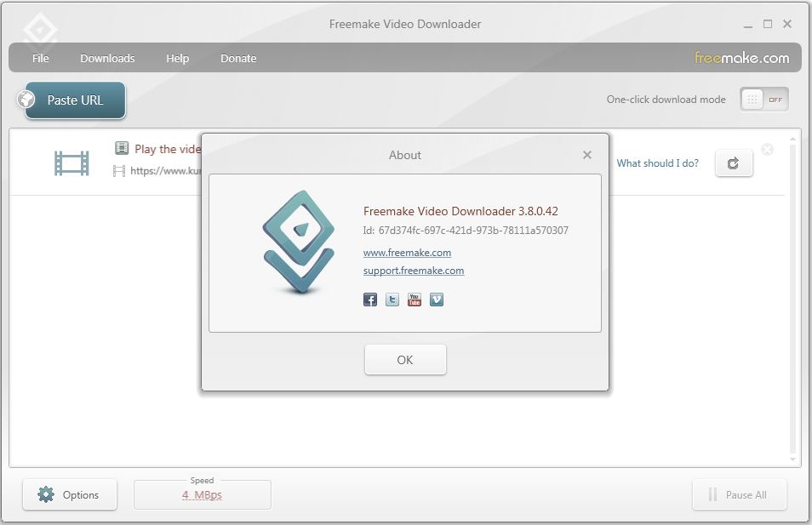Close the About dialog with the X
The image size is (812, 525).
(586, 155)
